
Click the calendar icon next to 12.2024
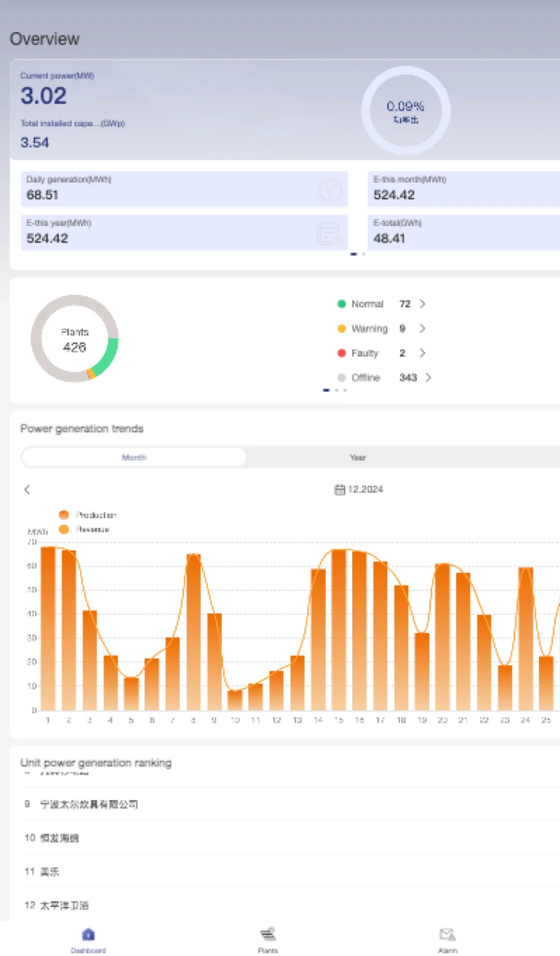click(x=339, y=489)
